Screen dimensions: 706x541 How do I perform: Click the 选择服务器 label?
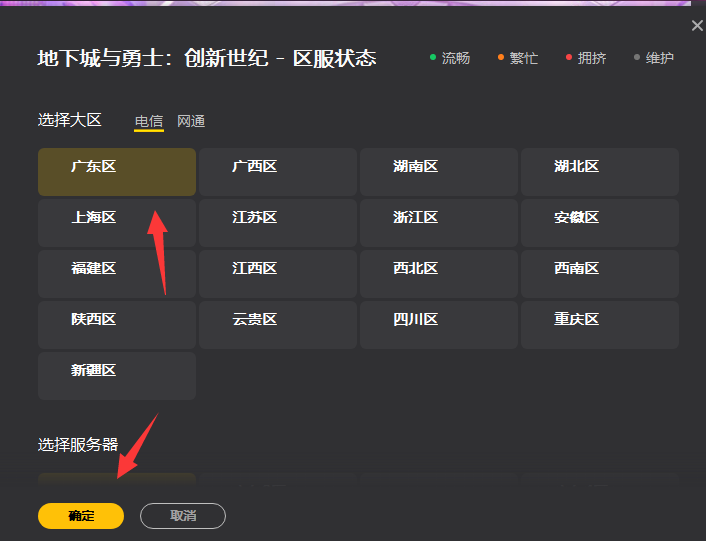coord(78,445)
